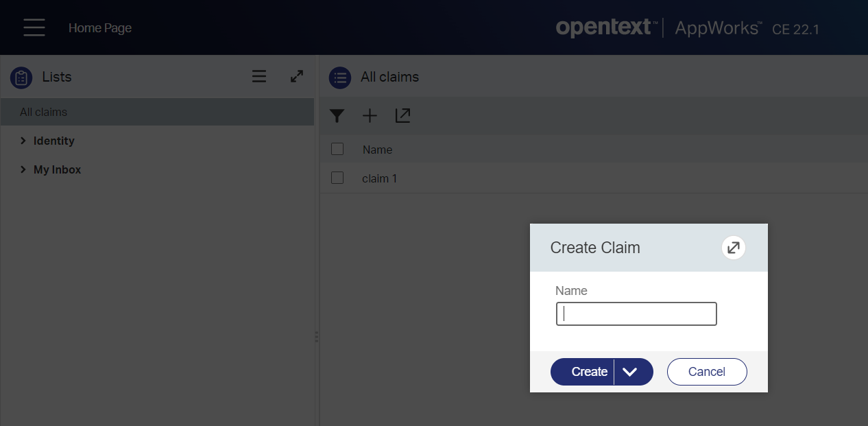Expand Create Claim dialog to full form
This screenshot has width=868, height=426.
[x=733, y=248]
